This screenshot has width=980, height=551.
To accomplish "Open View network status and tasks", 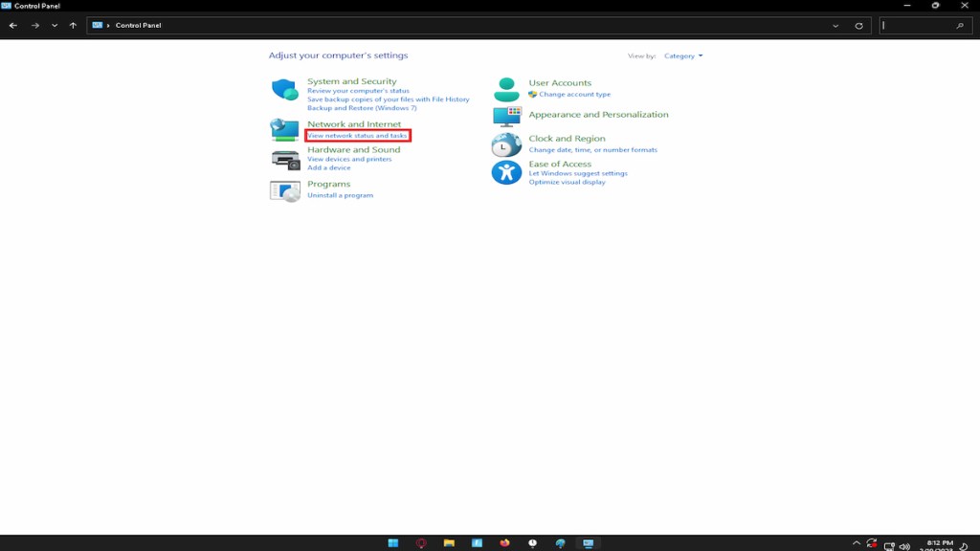I will click(357, 136).
